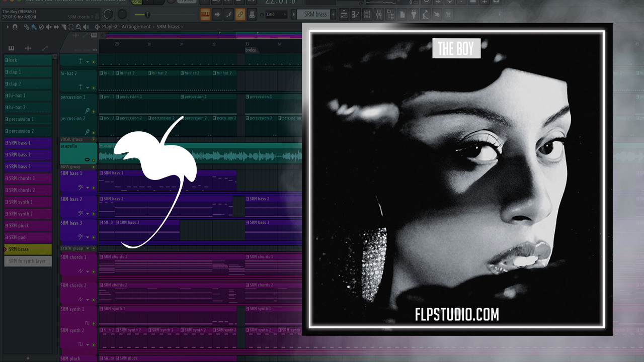Mute the acapella track via its LED
644x362 pixels.
[x=94, y=160]
